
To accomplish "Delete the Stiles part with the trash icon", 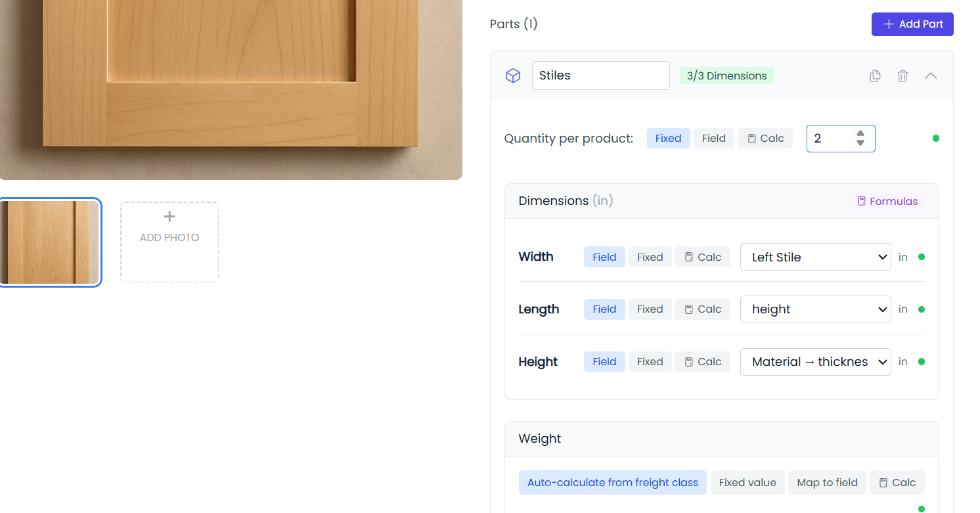I will [x=902, y=76].
